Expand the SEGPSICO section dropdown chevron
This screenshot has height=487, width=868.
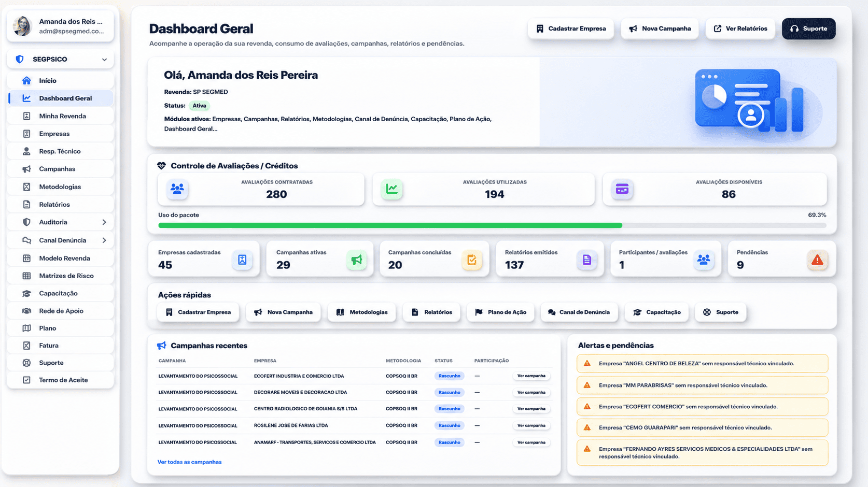click(104, 60)
